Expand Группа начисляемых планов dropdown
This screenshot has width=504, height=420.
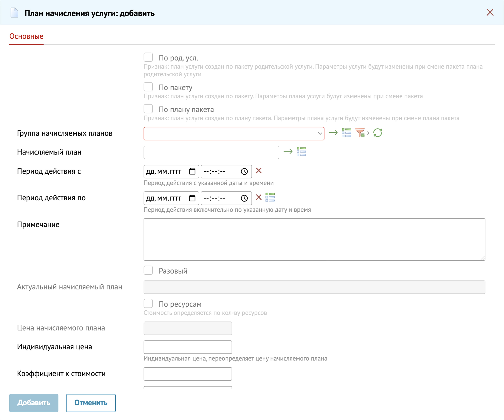(234, 134)
